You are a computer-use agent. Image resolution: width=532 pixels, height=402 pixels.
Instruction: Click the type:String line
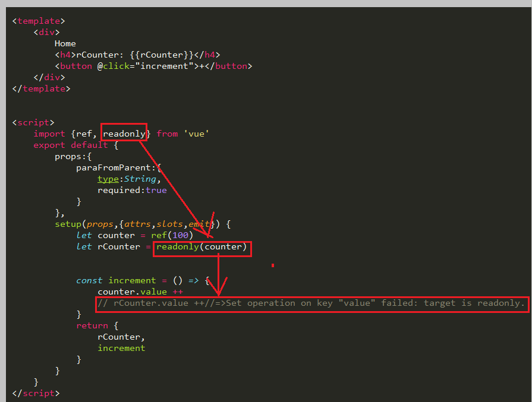[129, 179]
